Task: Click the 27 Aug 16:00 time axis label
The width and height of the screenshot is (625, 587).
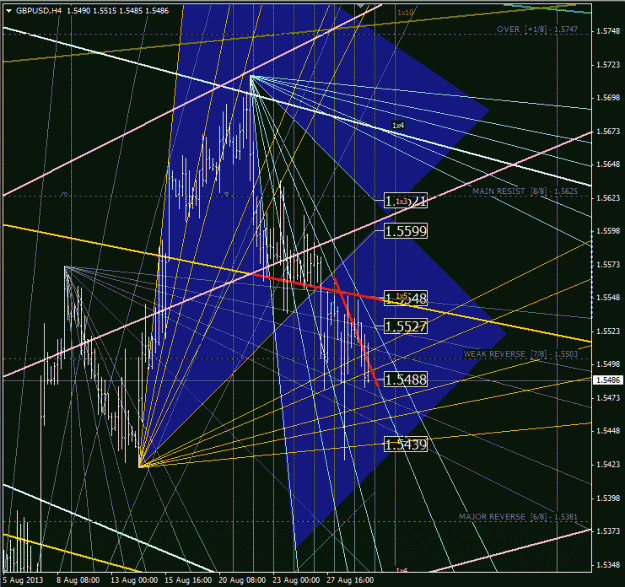Action: point(350,580)
